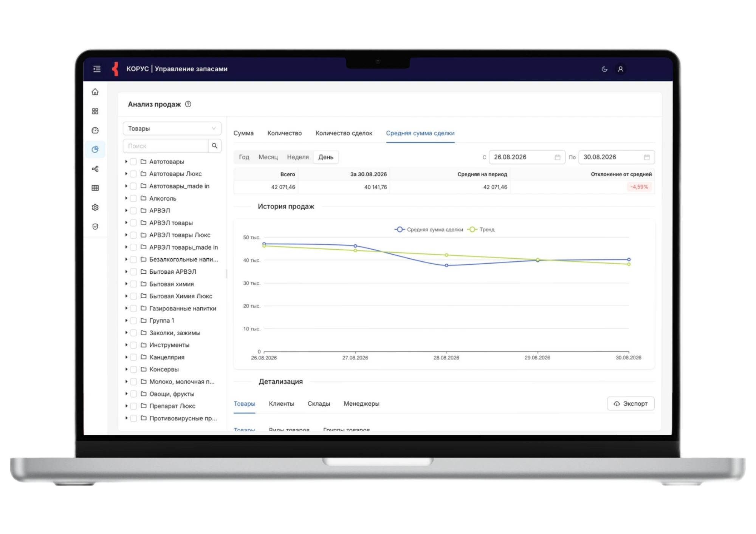Open the dashboard grid sidebar icon

click(95, 111)
